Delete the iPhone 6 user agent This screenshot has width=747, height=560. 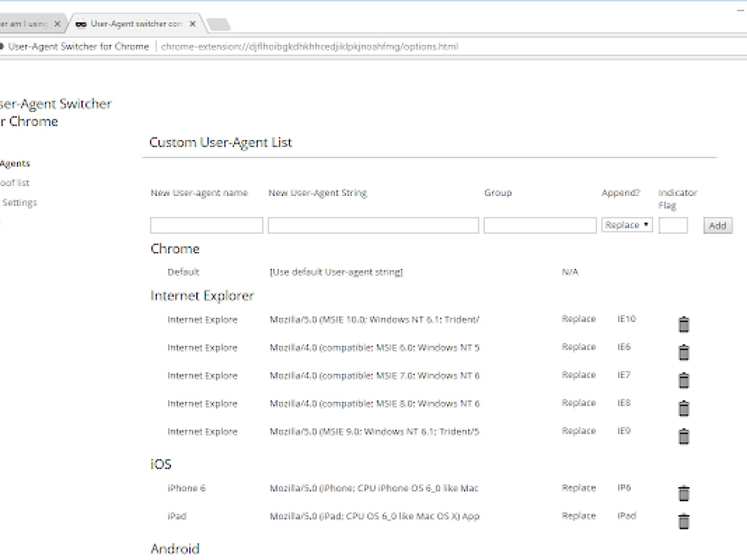click(x=684, y=493)
